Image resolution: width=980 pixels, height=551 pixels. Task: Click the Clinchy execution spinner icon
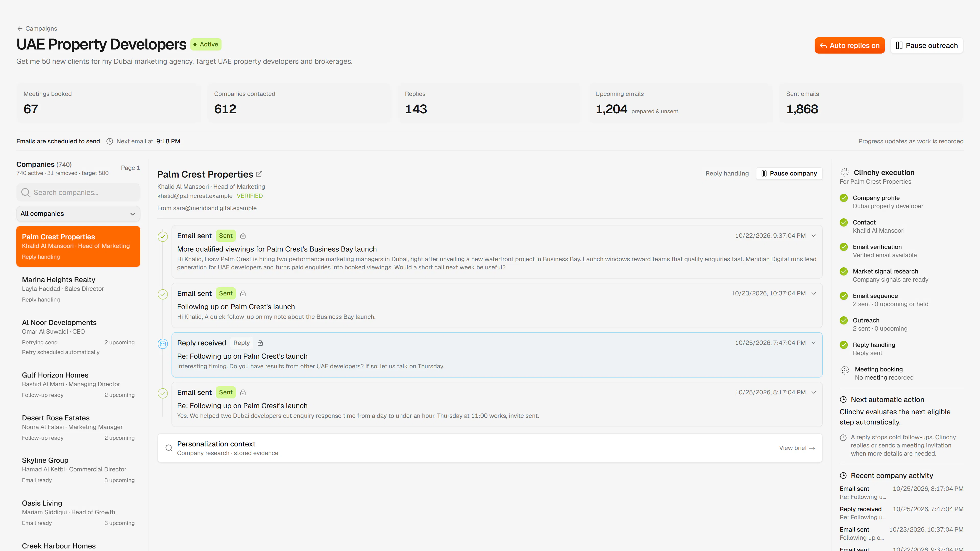pyautogui.click(x=844, y=173)
